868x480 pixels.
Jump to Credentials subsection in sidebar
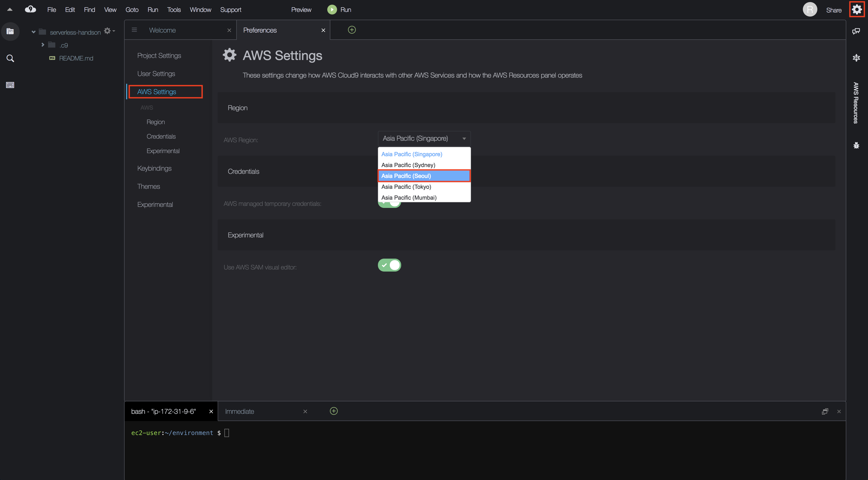coord(161,137)
